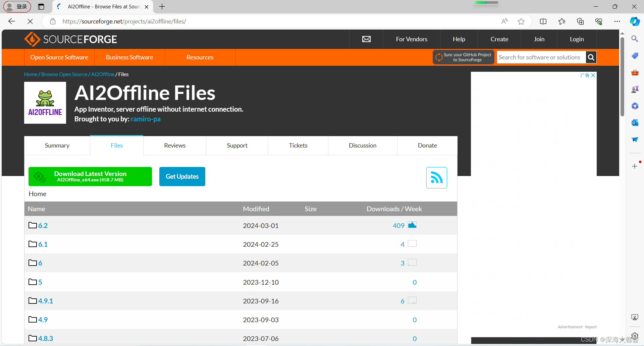
Task: Open Help link in header
Action: 459,39
